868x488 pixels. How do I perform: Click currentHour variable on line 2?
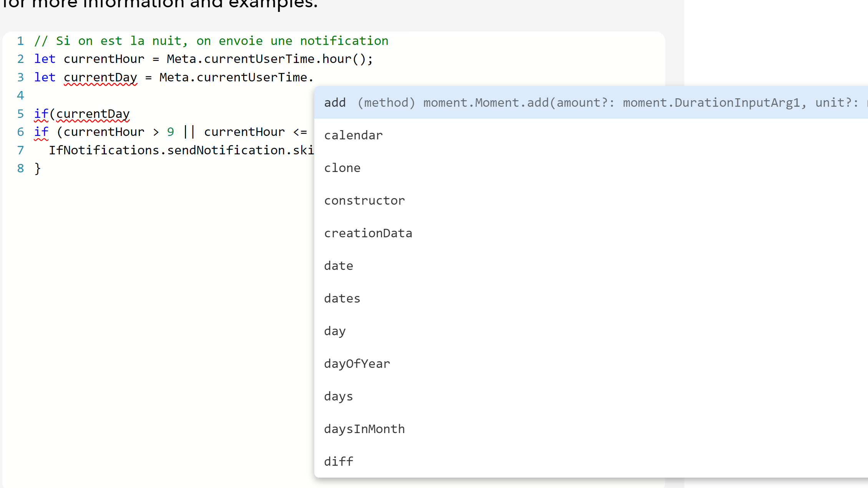(x=104, y=59)
